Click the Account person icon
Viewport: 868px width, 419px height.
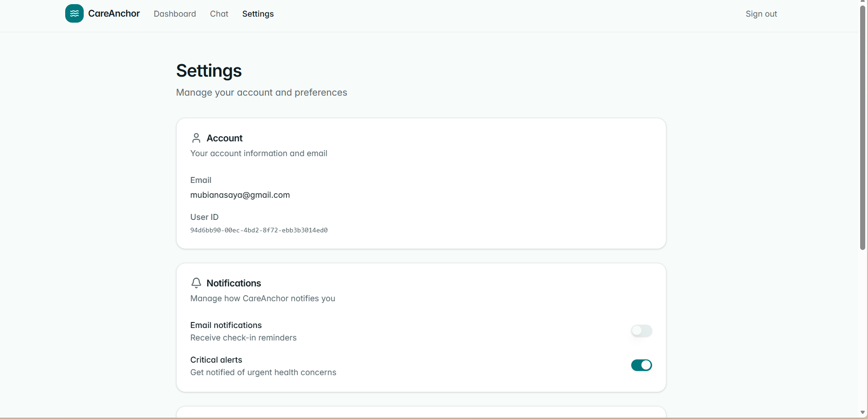[x=196, y=138]
